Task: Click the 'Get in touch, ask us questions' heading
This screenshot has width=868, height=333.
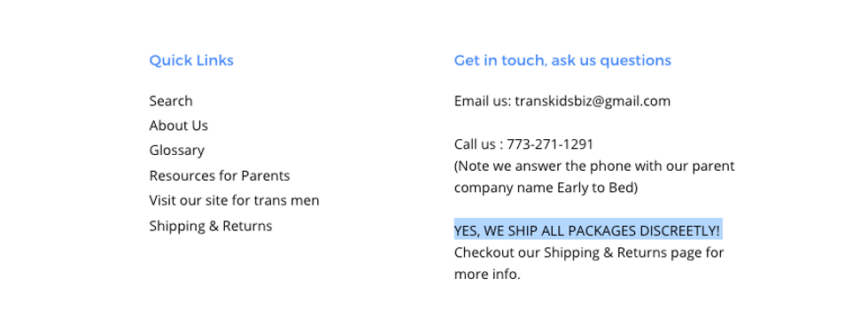Action: pos(562,60)
